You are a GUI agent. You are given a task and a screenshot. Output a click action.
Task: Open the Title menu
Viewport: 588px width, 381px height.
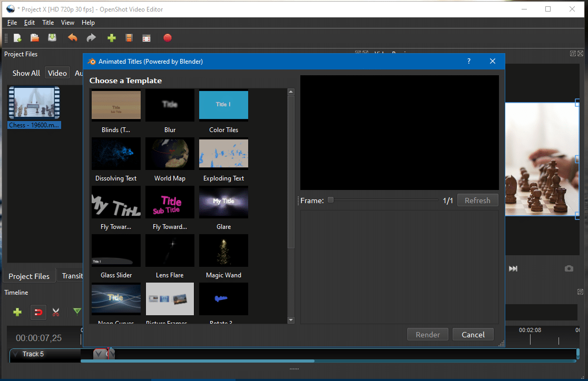(48, 23)
